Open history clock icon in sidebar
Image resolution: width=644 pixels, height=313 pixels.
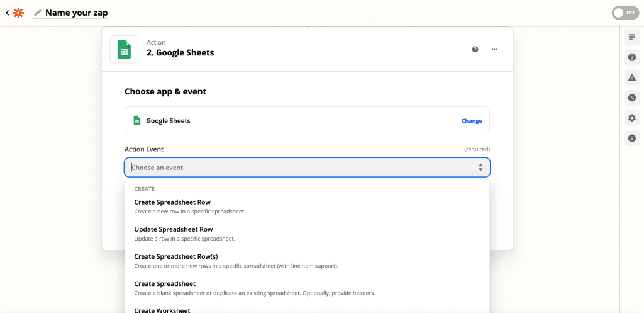631,98
